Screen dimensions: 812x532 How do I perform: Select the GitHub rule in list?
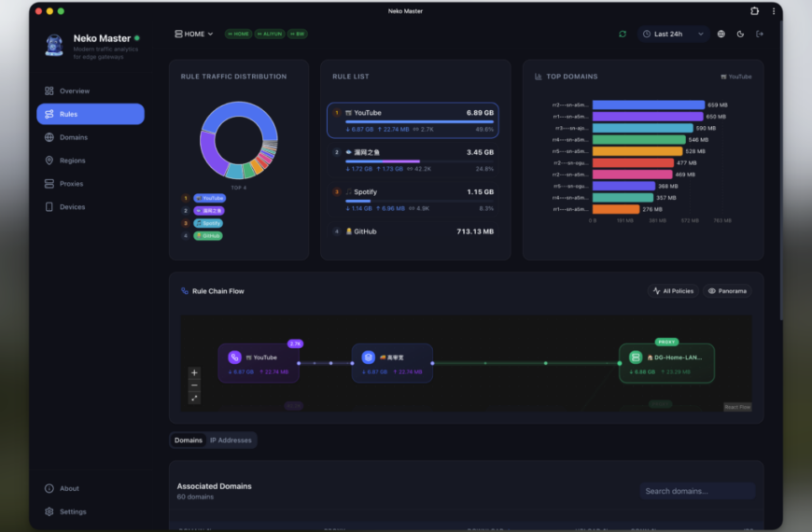tap(413, 231)
